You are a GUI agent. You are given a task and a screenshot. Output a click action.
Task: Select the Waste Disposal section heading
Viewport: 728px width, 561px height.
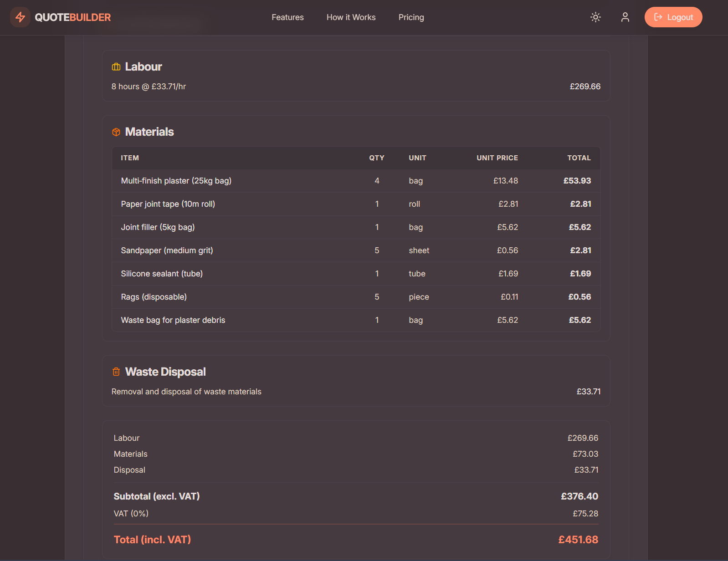click(x=165, y=372)
